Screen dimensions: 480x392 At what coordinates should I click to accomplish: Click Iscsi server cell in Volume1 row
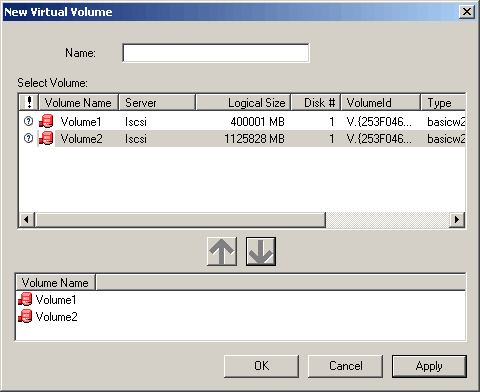(x=136, y=122)
